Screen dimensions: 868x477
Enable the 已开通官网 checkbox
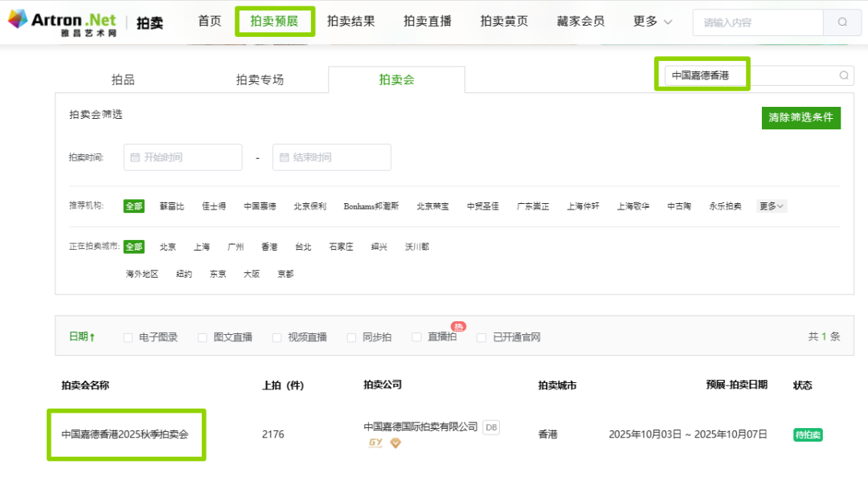click(481, 337)
